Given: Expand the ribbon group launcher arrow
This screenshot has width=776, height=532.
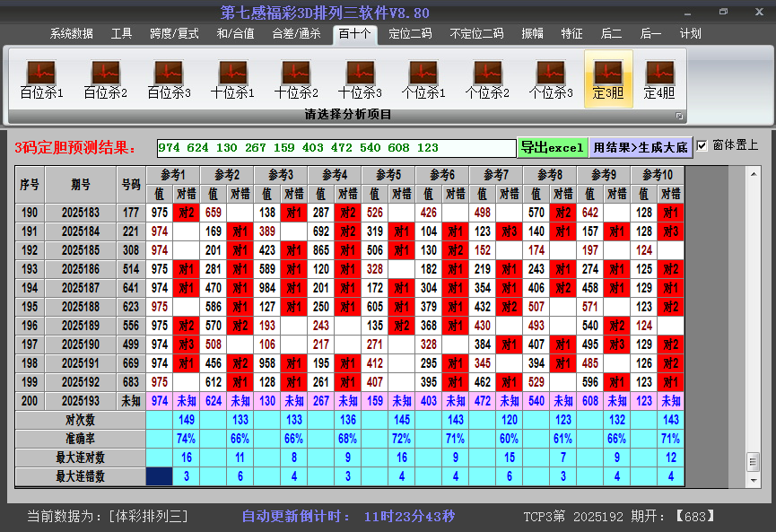Looking at the screenshot, I should point(679,116).
